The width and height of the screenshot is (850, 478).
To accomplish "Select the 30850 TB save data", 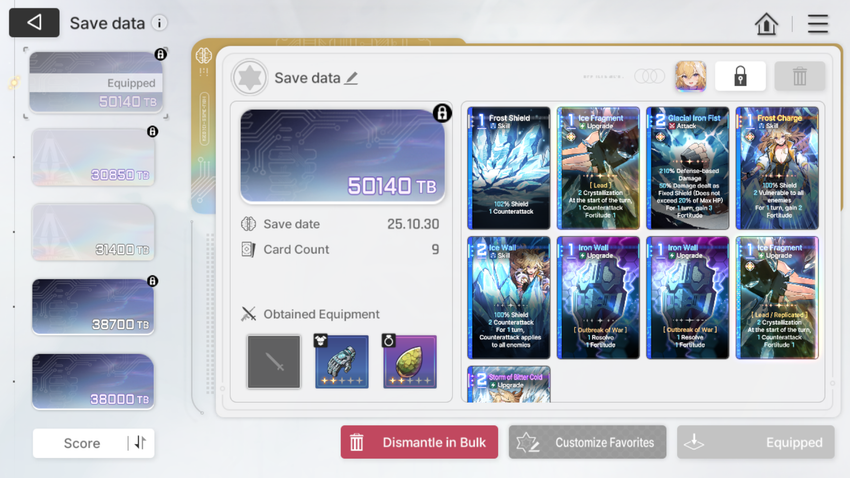I will pos(93,158).
